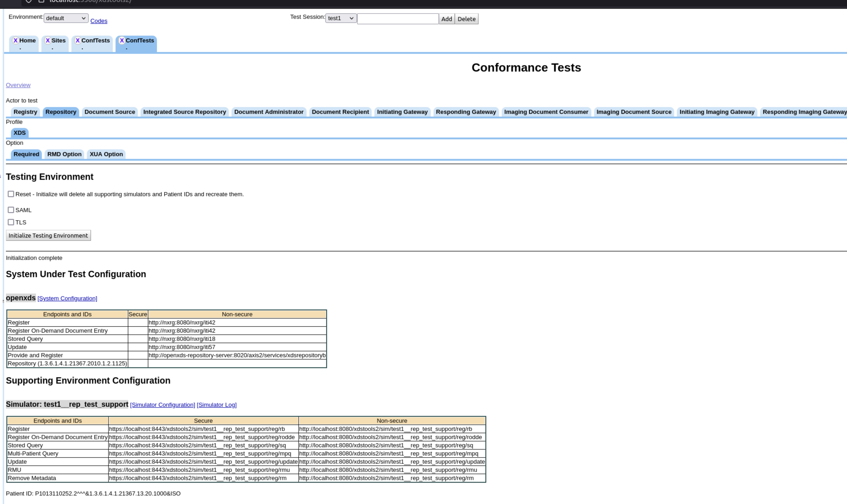Open the Environment dropdown
Viewport: 847px width, 504px height.
[66, 18]
